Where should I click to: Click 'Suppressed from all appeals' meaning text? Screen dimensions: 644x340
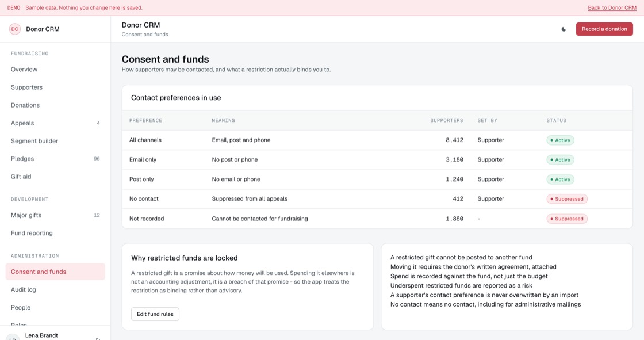(250, 199)
